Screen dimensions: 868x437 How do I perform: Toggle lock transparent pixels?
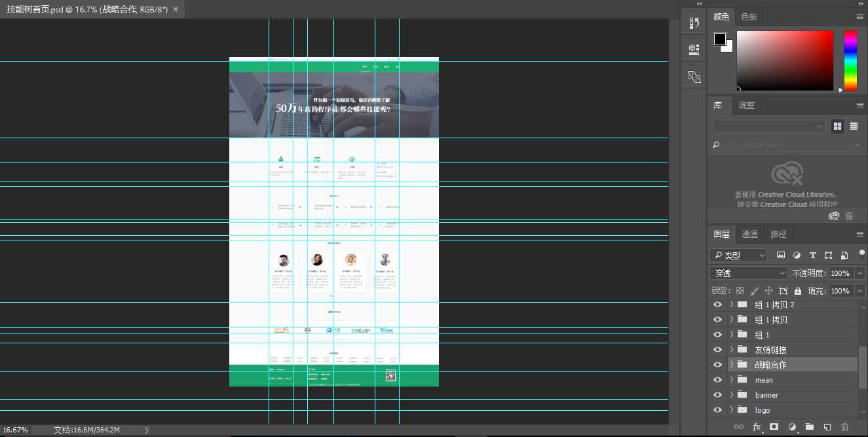[x=740, y=291]
